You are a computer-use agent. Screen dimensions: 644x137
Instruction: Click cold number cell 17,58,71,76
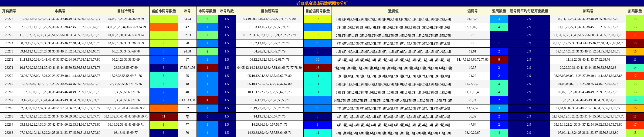point(187,68)
